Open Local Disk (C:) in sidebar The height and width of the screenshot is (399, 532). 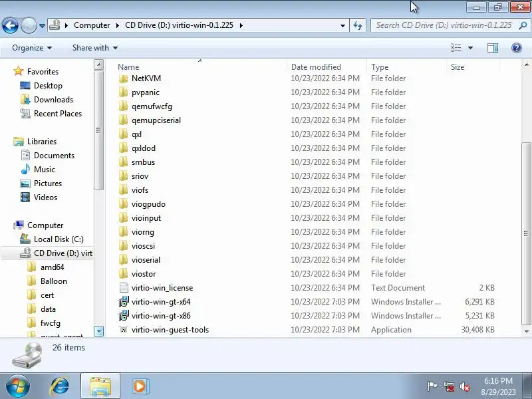tap(59, 239)
